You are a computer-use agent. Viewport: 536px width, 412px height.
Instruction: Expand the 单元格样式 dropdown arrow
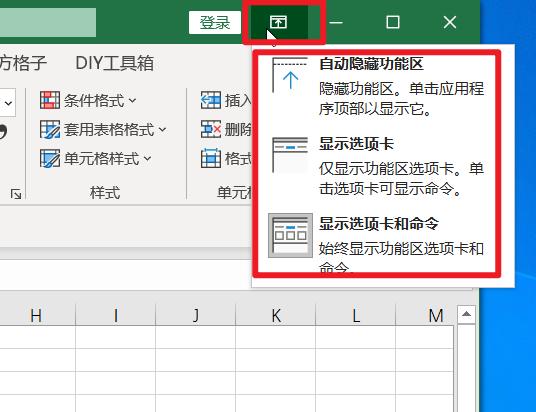[x=148, y=159]
